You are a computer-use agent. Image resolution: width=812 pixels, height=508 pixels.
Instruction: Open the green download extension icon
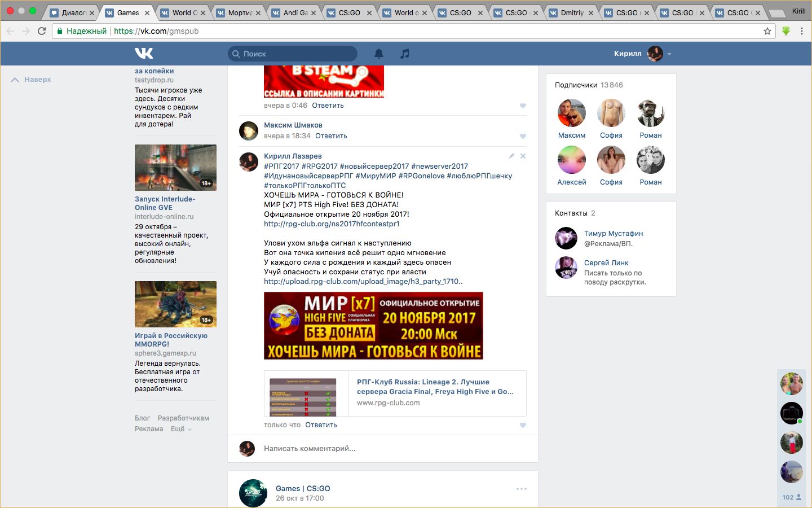[786, 31]
